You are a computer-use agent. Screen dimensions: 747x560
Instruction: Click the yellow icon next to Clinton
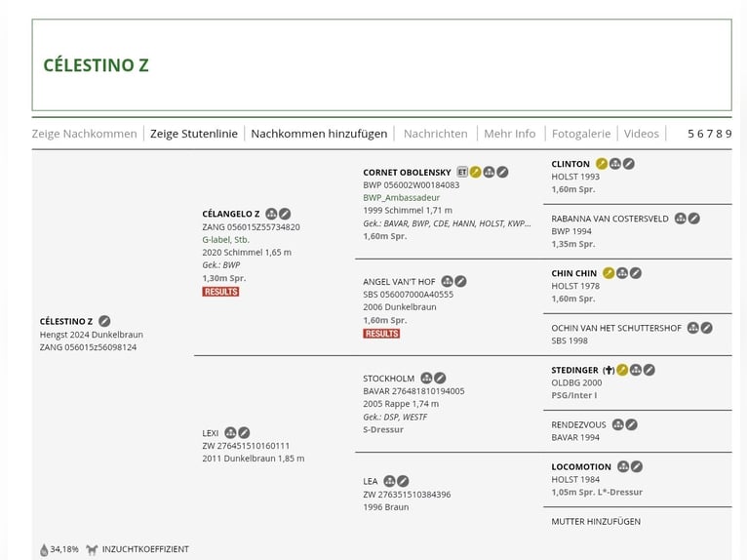click(x=602, y=164)
